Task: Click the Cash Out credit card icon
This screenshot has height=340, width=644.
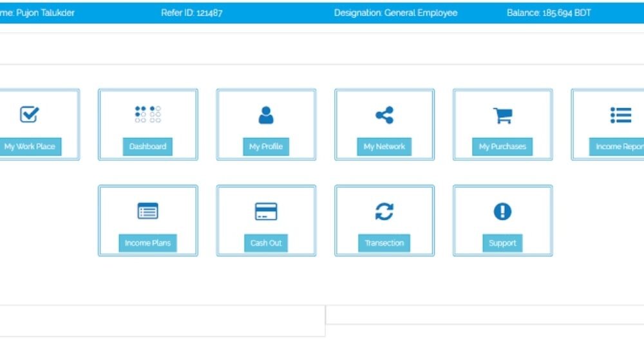Action: (266, 211)
